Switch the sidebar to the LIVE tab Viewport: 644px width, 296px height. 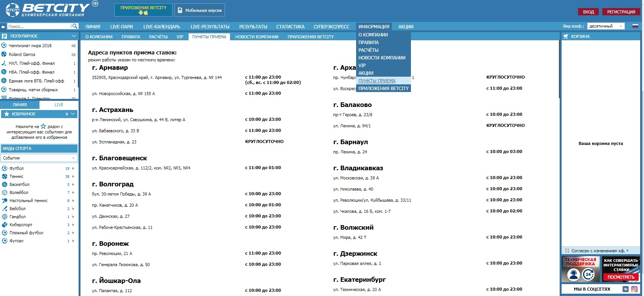tap(59, 105)
